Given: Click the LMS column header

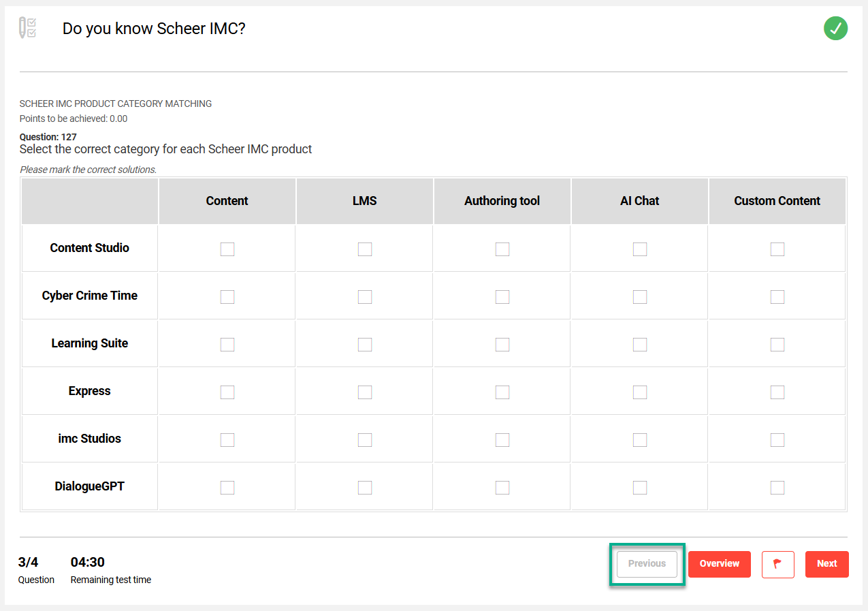Looking at the screenshot, I should coord(365,201).
